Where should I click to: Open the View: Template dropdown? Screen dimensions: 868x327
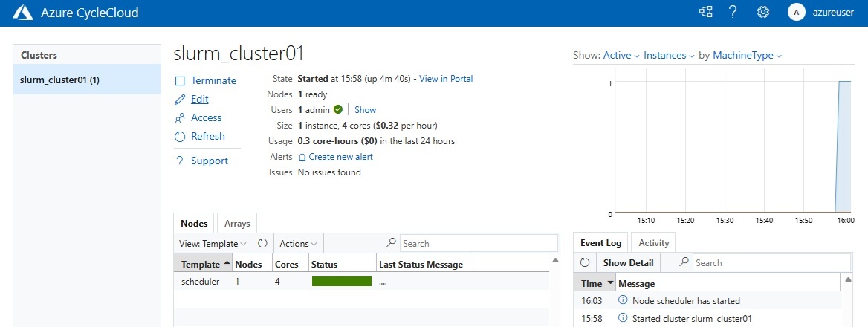click(213, 244)
